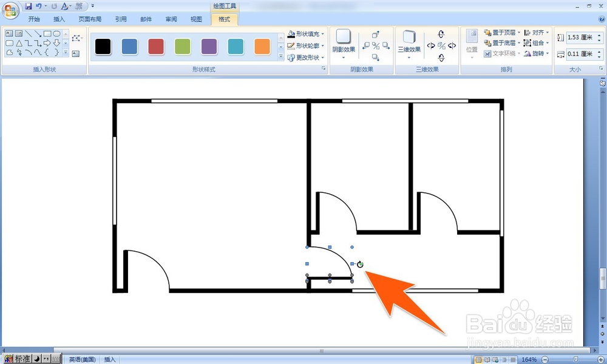Switch to the 邮件 Mailings tab

[x=146, y=19]
